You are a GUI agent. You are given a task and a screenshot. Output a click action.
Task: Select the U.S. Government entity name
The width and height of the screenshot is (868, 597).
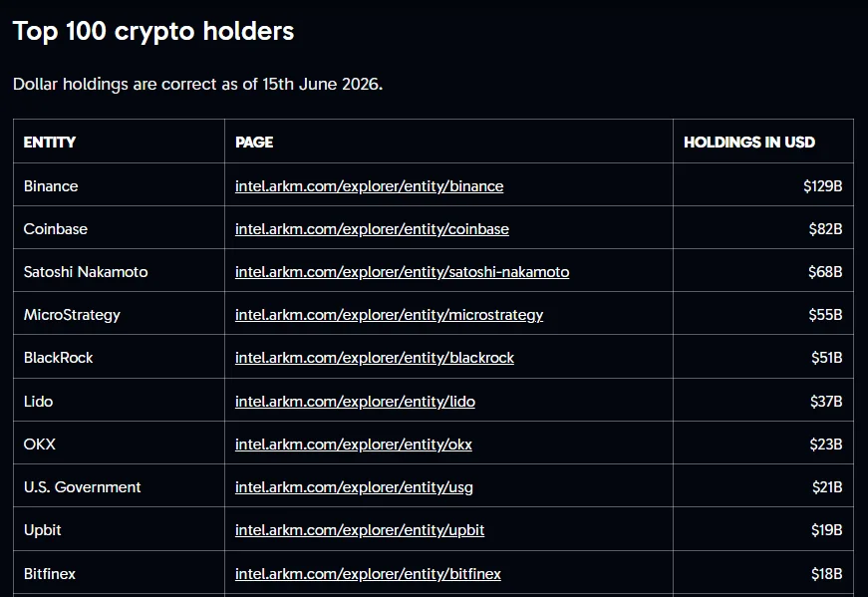(x=82, y=487)
